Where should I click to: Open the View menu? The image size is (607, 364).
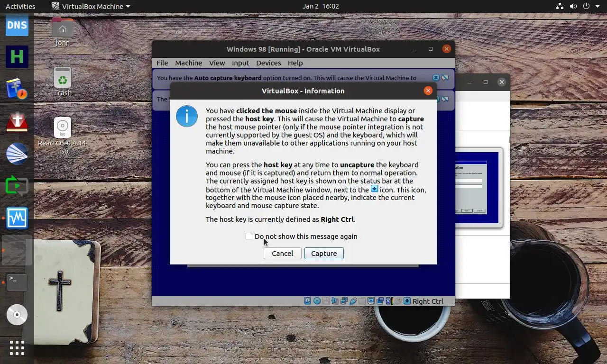point(217,63)
